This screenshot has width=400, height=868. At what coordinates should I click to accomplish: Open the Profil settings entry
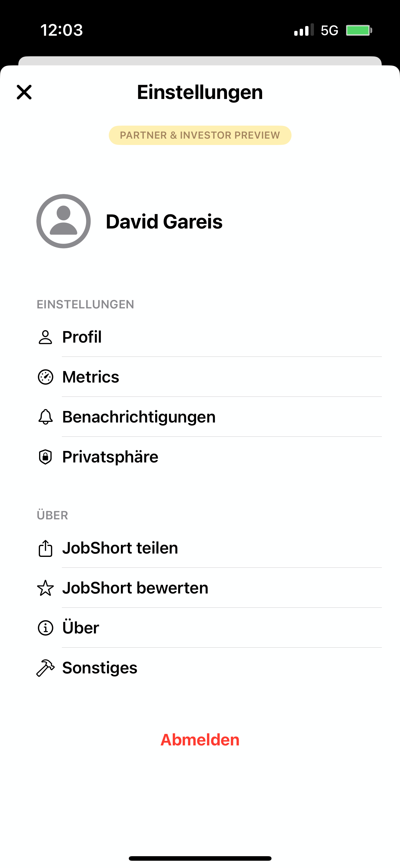(82, 337)
